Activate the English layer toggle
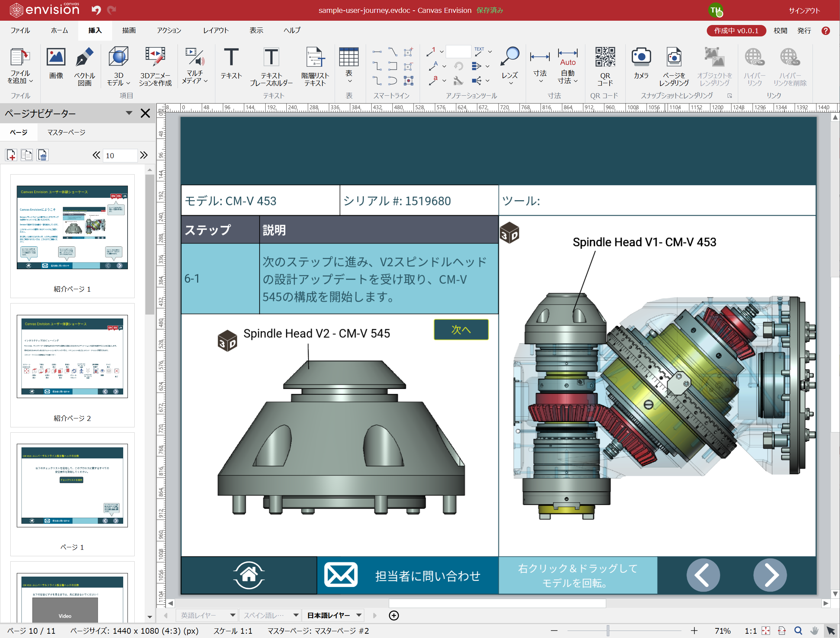840x638 pixels. [198, 615]
